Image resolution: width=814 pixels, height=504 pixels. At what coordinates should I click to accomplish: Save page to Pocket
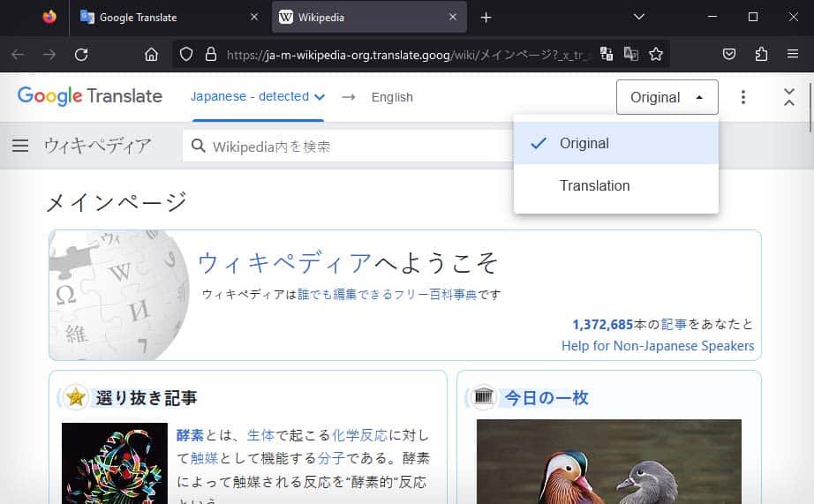point(729,54)
